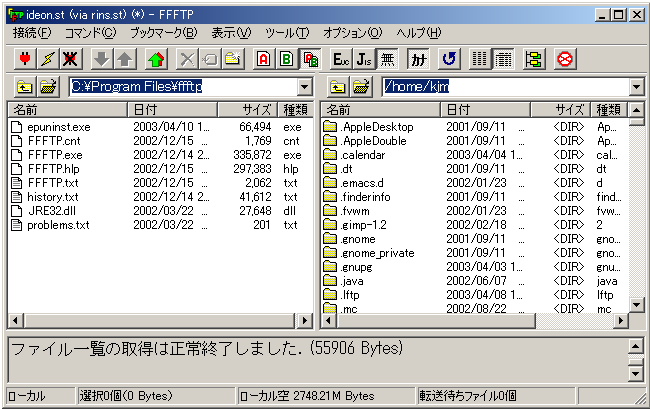Click the Refresh listing icon
This screenshot has width=650, height=409.
pyautogui.click(x=449, y=59)
